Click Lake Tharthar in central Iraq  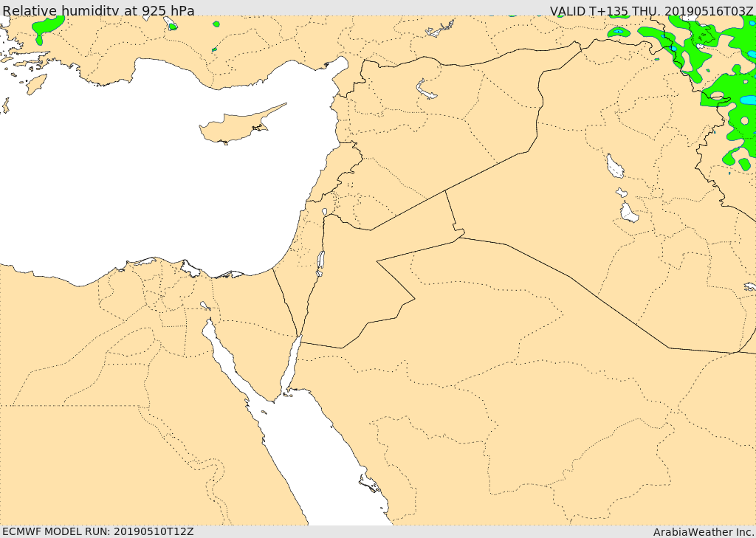point(614,167)
